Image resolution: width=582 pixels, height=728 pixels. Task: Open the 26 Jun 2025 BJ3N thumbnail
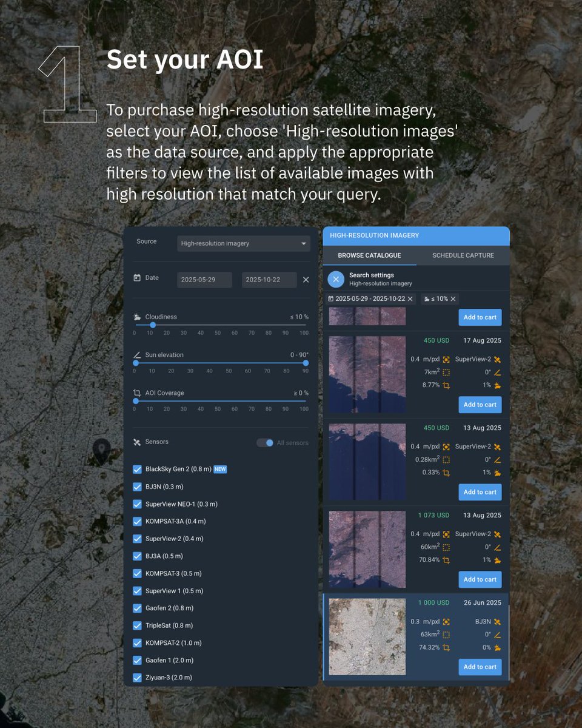pos(367,636)
